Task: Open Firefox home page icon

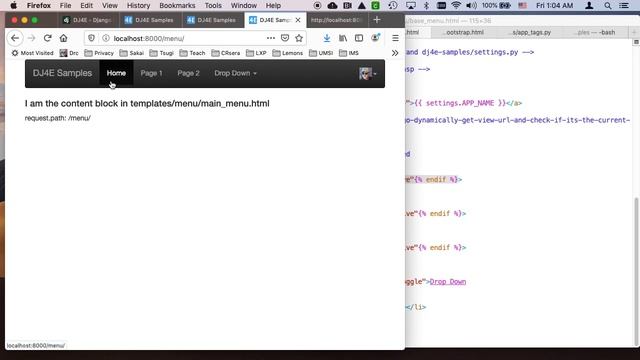Action: point(63,38)
